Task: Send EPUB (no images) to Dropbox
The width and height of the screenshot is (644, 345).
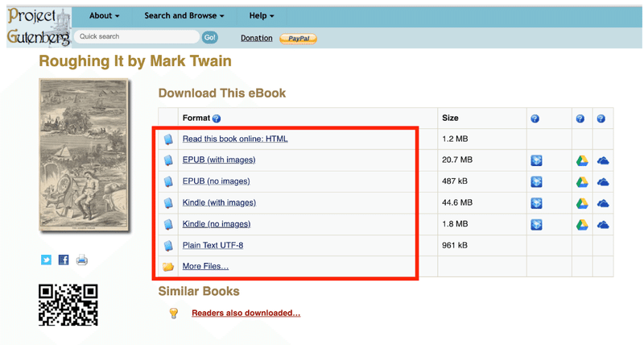Action: tap(536, 181)
